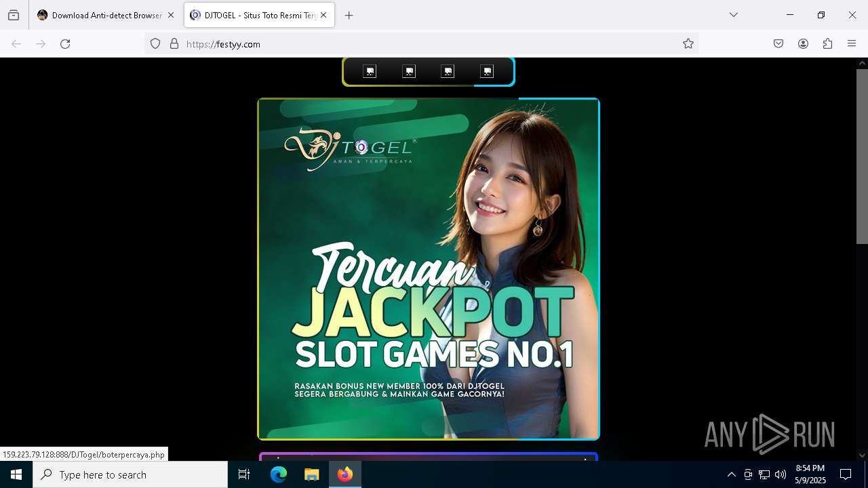868x488 pixels.
Task: Minimize the Firefox window
Action: [x=790, y=15]
